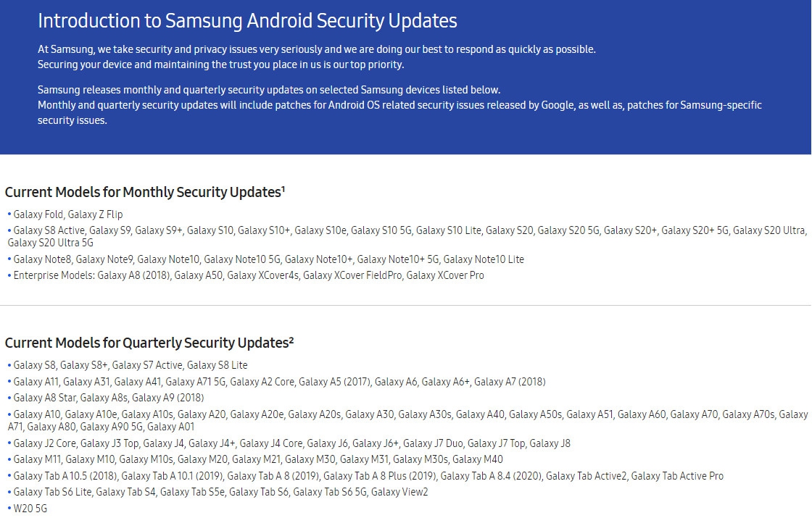
Task: Click the "Introduction to Samsung Android Security Updates" heading
Action: 247,21
